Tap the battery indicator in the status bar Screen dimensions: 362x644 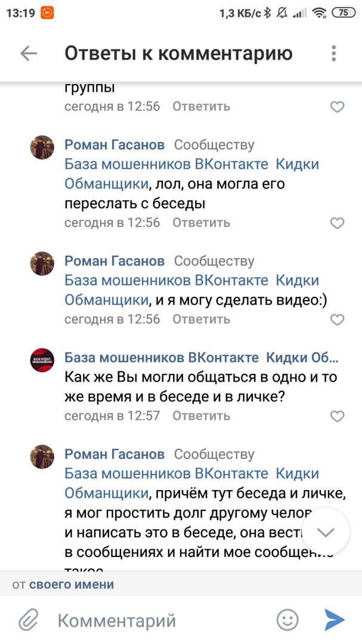coord(343,13)
